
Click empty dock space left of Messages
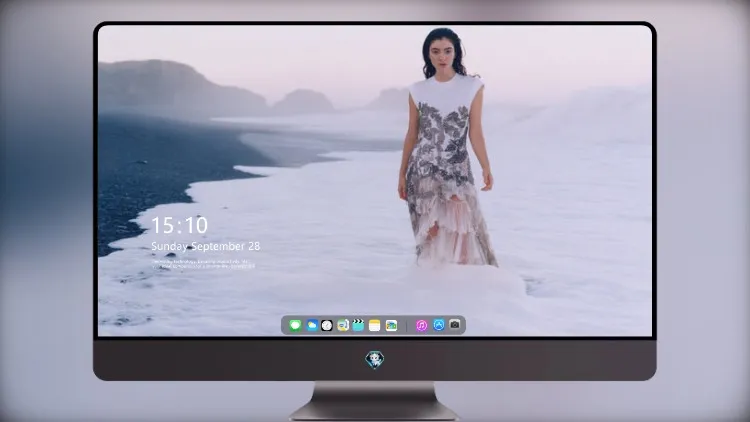(x=285, y=325)
